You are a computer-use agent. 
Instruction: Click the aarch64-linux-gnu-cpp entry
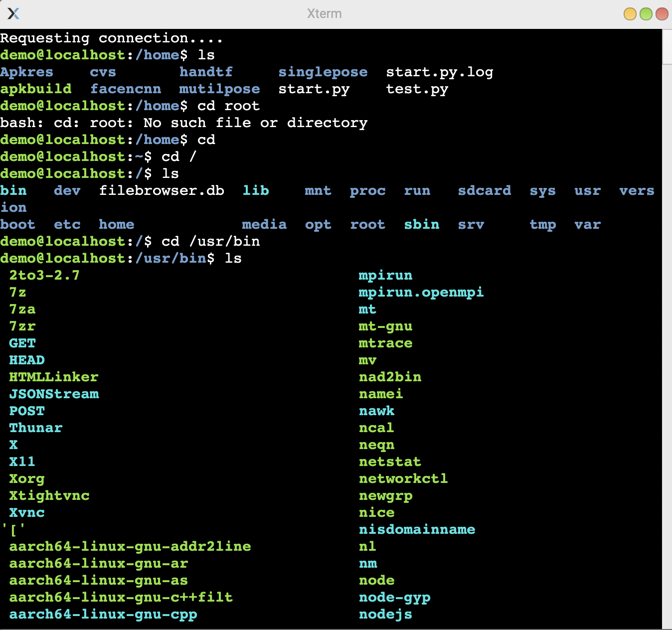click(x=103, y=614)
